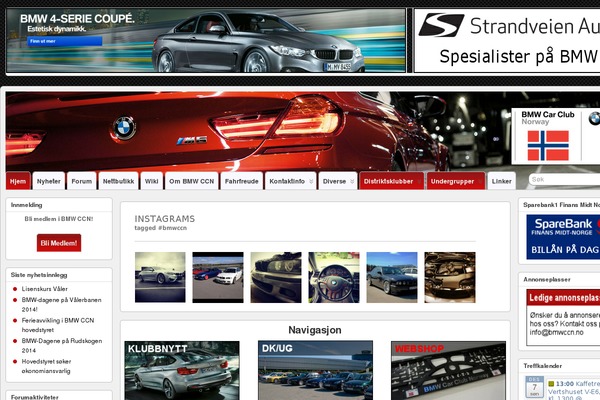Screen dimensions: 600x400
Task: Open Instagram thumbnail of red, blue and white cars
Action: click(218, 277)
